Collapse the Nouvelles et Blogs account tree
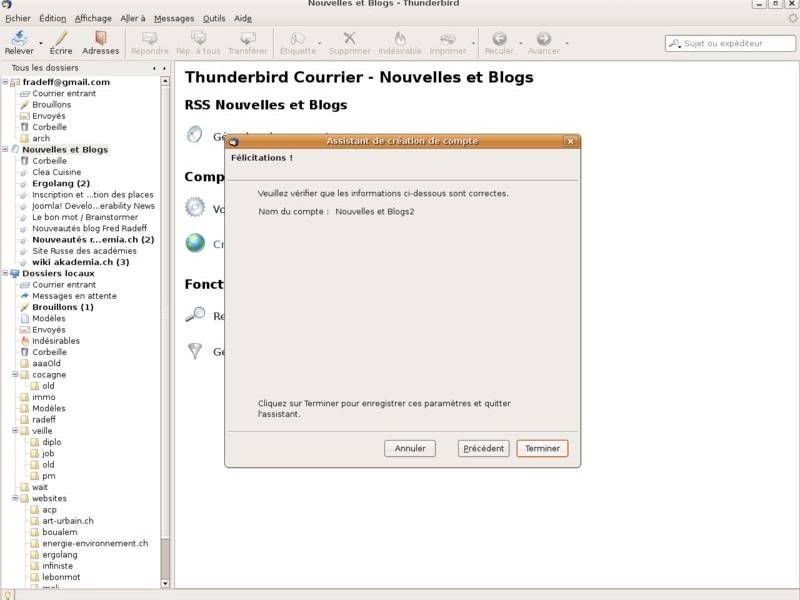The width and height of the screenshot is (800, 600). (5, 149)
